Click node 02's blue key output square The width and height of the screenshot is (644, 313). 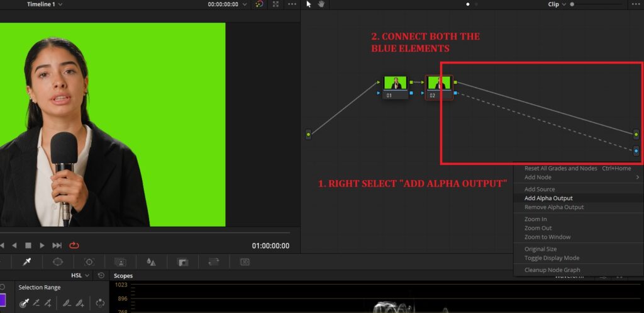(455, 93)
